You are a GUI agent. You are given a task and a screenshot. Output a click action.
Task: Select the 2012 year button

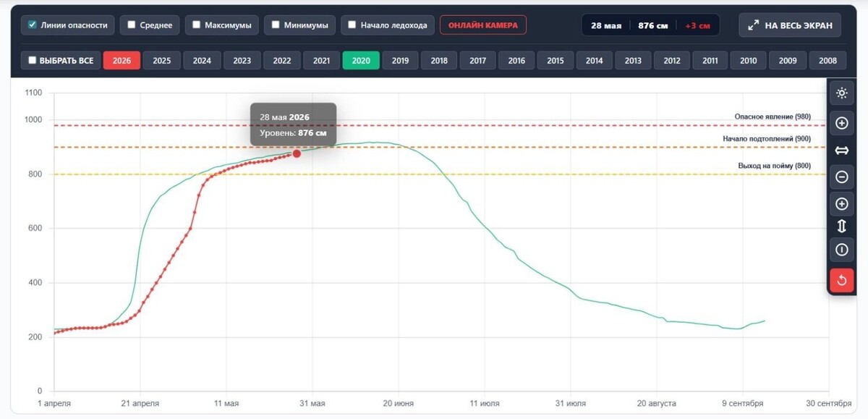point(672,61)
